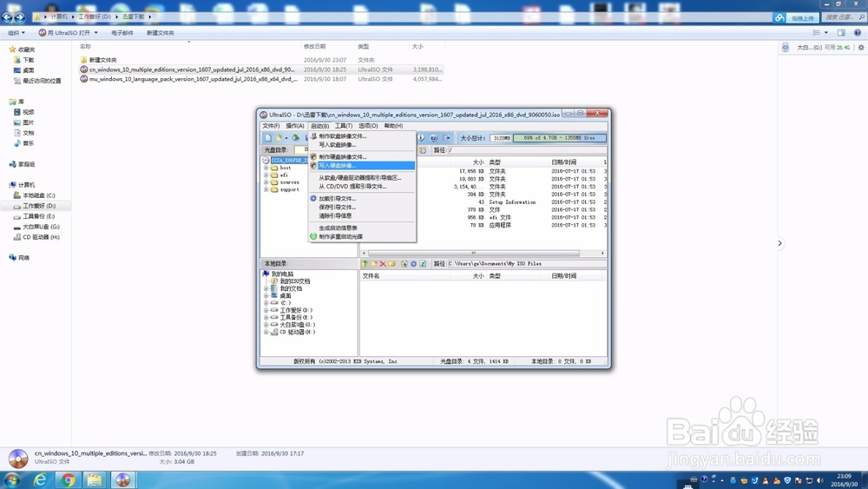Toggle Explorer preview pane icon
Image resolution: width=868 pixels, height=489 pixels.
841,33
